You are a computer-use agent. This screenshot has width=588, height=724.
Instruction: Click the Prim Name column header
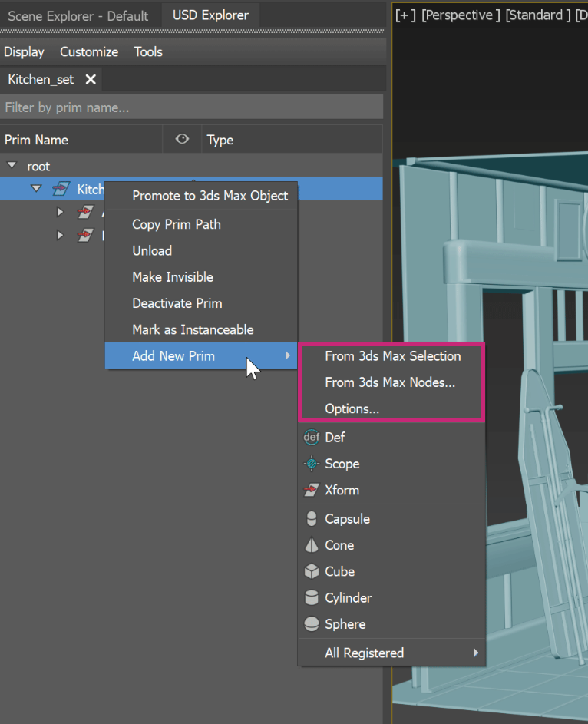pyautogui.click(x=81, y=140)
